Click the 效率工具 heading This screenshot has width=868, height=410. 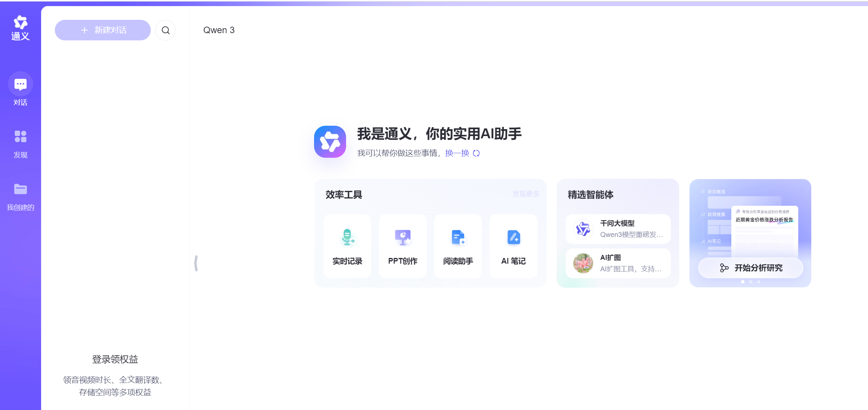pyautogui.click(x=344, y=195)
